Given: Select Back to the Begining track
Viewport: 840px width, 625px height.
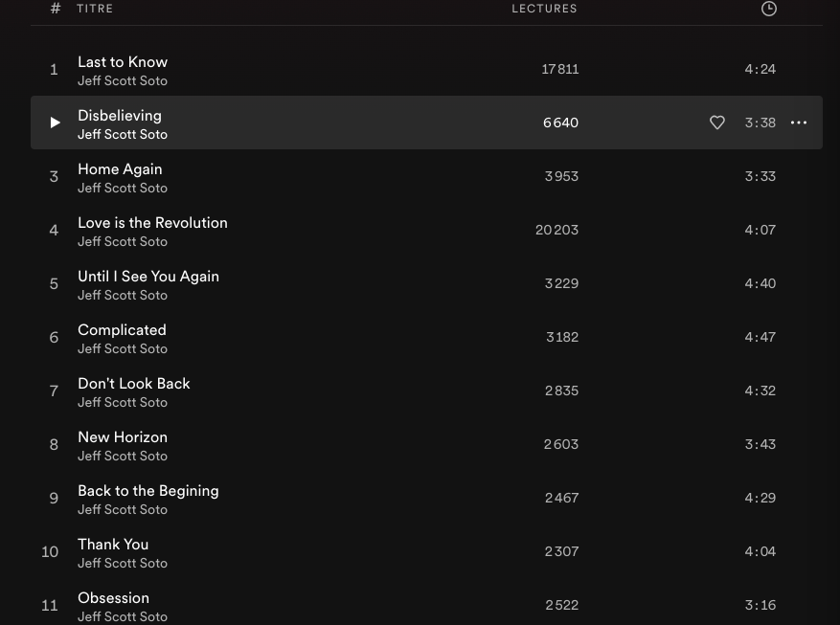Looking at the screenshot, I should point(148,491).
